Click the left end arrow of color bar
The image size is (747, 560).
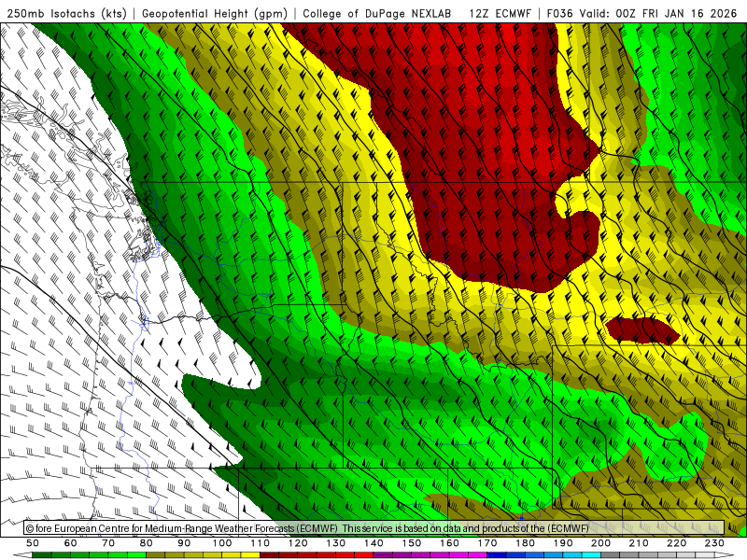point(22,555)
